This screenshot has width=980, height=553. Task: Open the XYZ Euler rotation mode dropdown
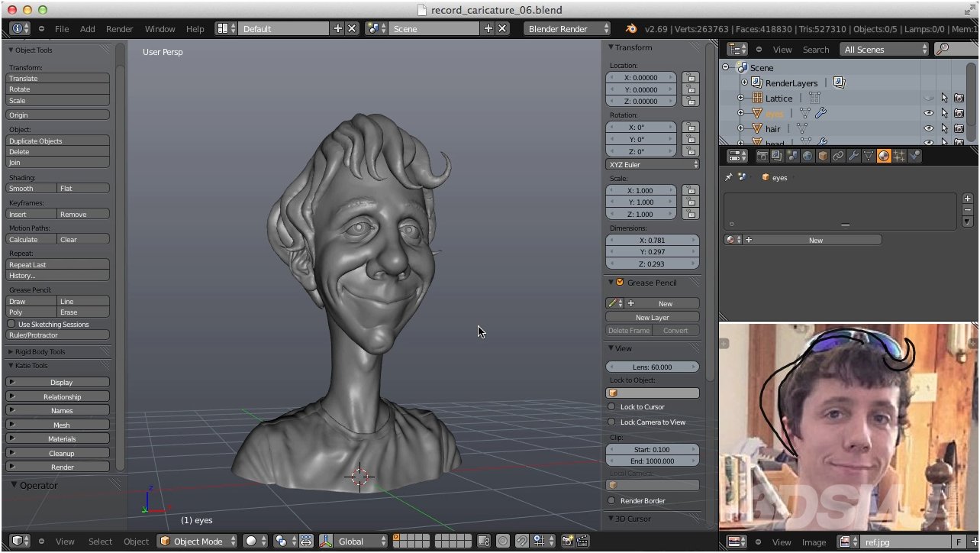pyautogui.click(x=653, y=164)
